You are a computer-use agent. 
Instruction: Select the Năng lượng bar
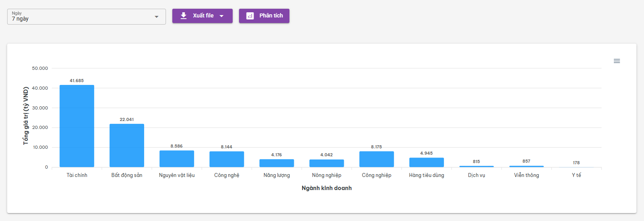[x=277, y=163]
